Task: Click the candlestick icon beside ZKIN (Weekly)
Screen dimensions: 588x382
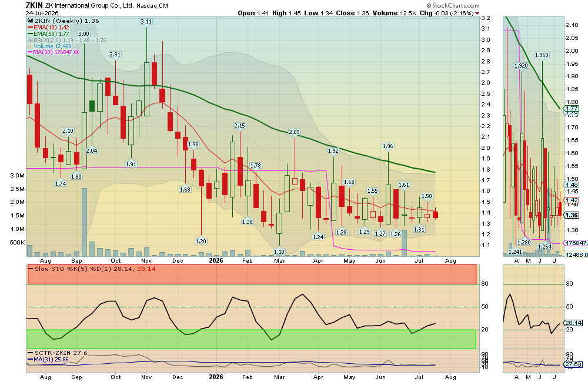Action: [30, 21]
